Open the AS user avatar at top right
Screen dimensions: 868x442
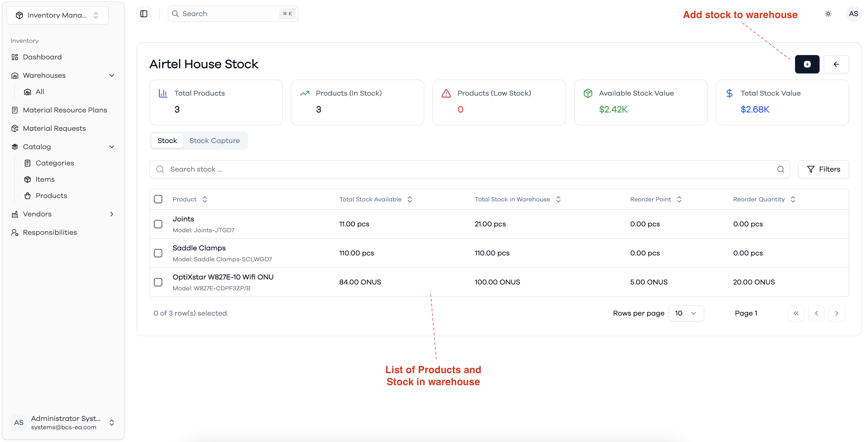click(853, 14)
